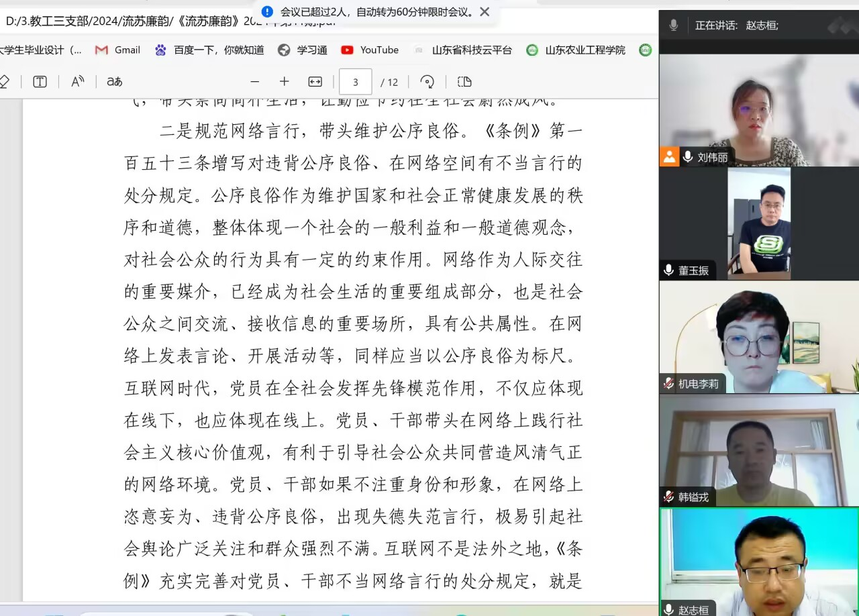Click the microphone icon beside 正在讲话
This screenshot has width=859, height=616.
(x=674, y=25)
